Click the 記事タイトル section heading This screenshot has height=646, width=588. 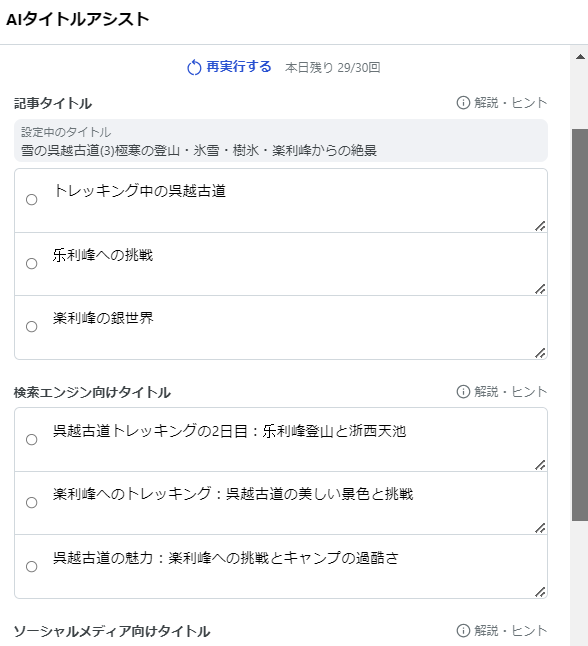53,103
